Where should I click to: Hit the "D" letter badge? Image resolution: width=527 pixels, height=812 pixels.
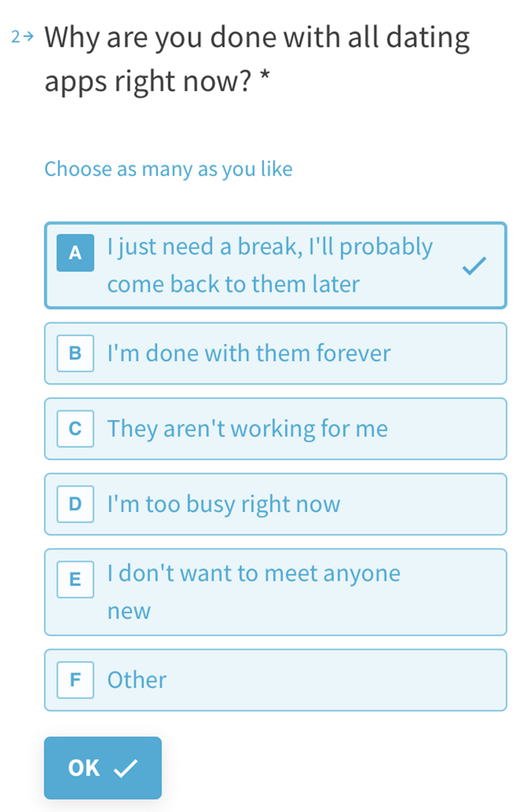coord(75,504)
